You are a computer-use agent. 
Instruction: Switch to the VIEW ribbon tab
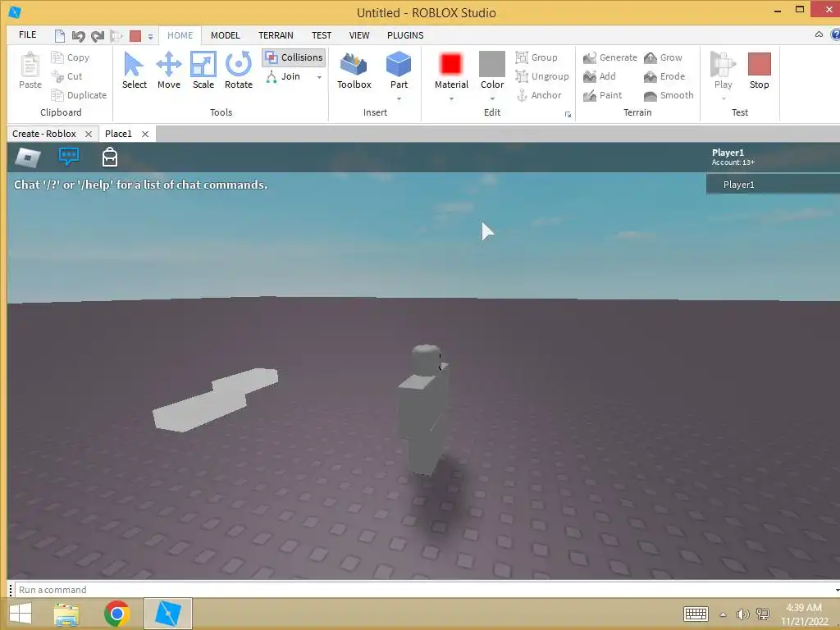point(359,35)
